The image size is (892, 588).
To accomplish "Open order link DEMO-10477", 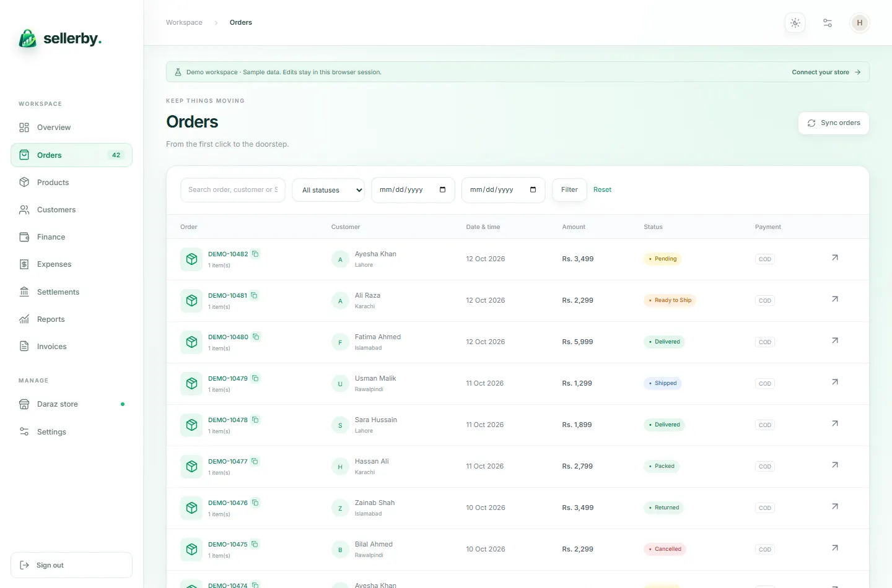I will [228, 461].
